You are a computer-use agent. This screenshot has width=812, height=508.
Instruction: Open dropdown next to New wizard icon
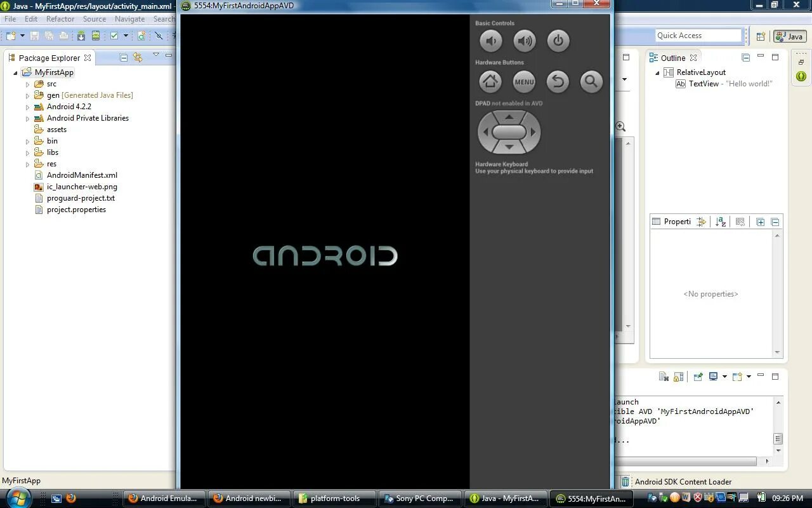(x=22, y=36)
